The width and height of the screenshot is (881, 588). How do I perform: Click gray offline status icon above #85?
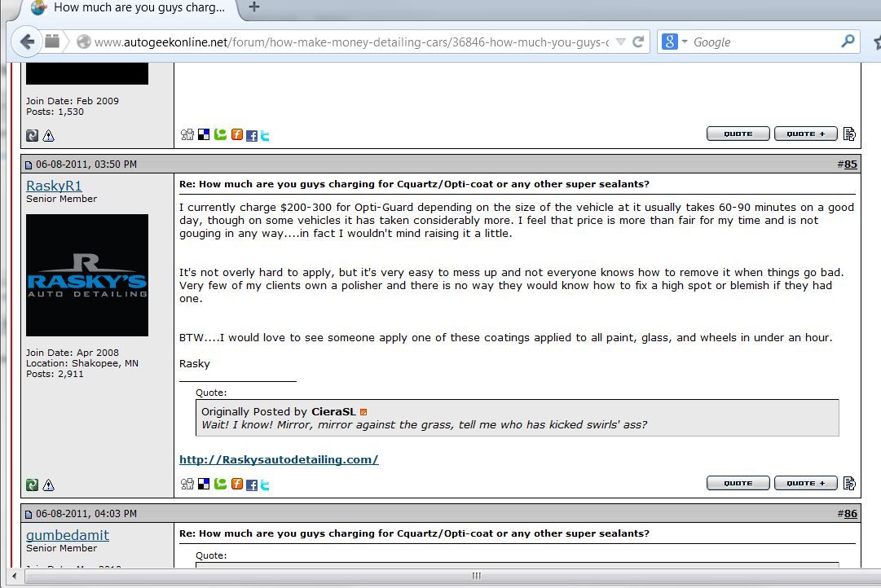click(32, 135)
